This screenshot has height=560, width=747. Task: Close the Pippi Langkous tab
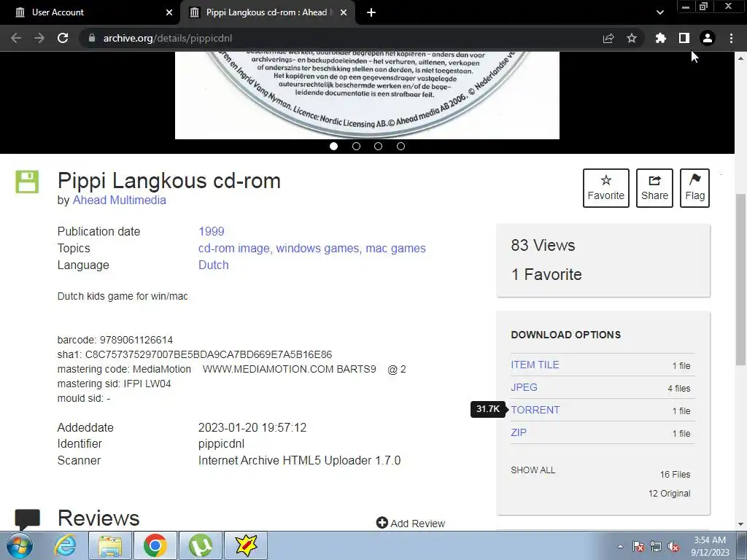tap(344, 12)
